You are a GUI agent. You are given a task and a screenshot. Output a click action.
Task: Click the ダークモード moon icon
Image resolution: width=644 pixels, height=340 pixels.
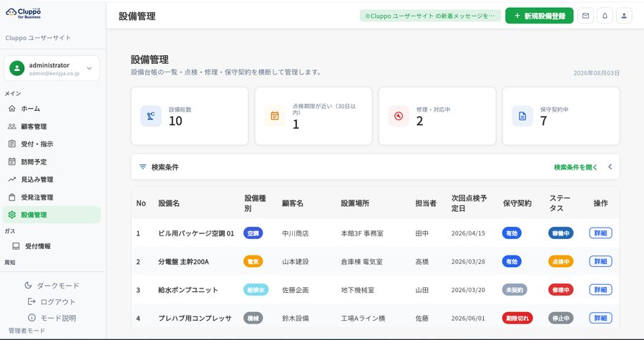pyautogui.click(x=29, y=286)
